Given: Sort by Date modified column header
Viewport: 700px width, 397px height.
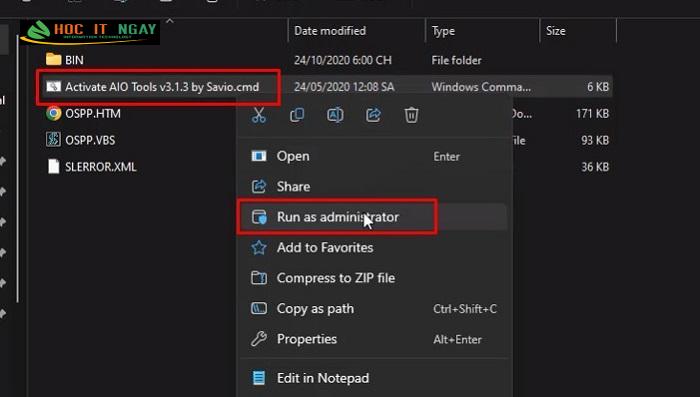Looking at the screenshot, I should pyautogui.click(x=330, y=31).
